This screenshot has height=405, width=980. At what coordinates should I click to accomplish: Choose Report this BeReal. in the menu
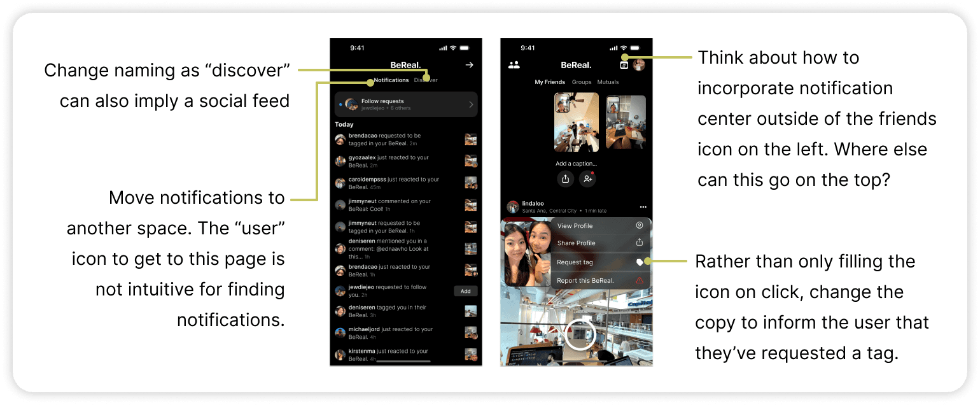click(601, 280)
